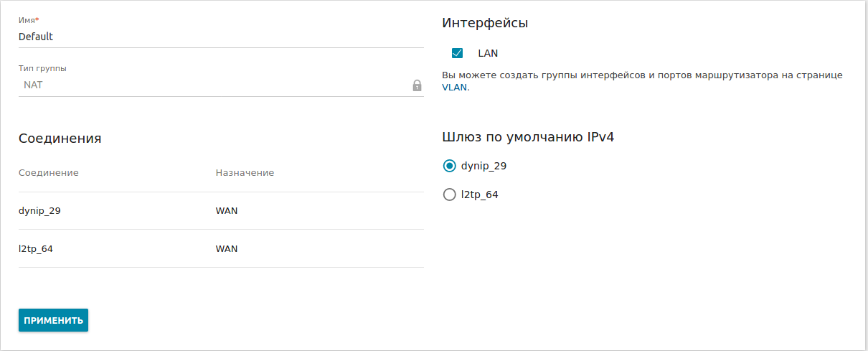Viewport: 868px width, 351px height.
Task: Open the VLAN page link
Action: pos(454,88)
